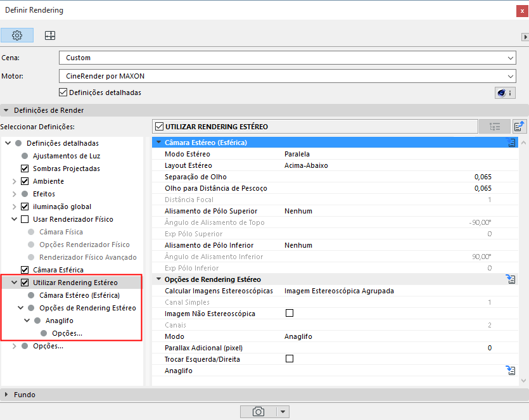Select Câmara Estéreo (Esférica) tree item
Viewport: 529px width, 420px height.
point(79,295)
